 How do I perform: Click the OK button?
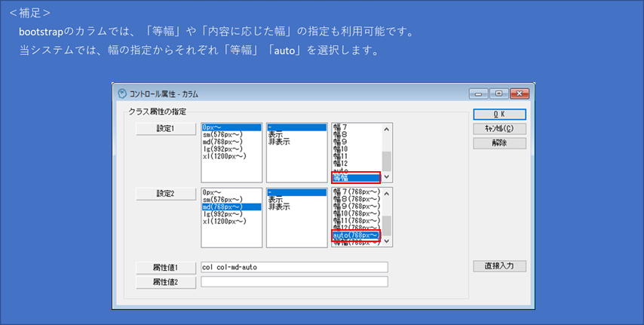tap(499, 114)
